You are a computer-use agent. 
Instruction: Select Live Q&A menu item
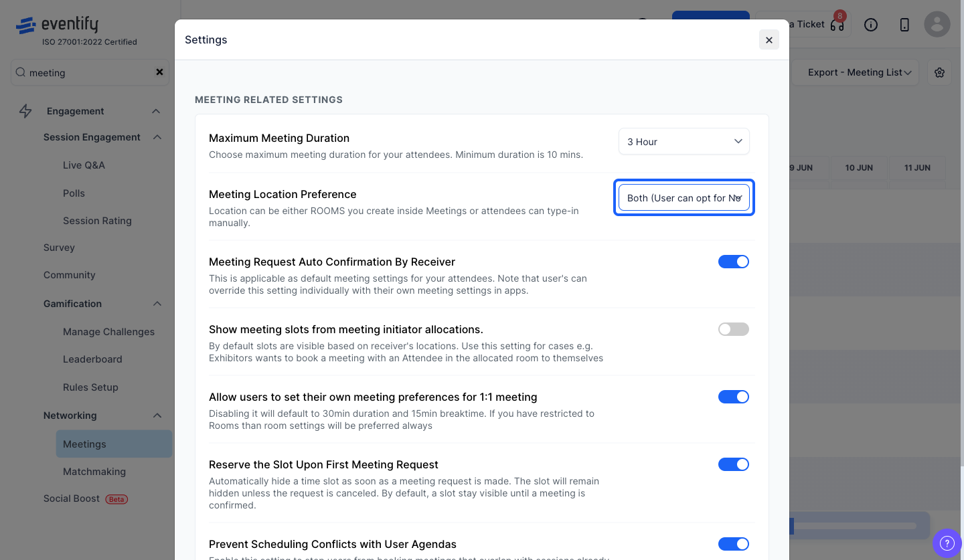84,165
